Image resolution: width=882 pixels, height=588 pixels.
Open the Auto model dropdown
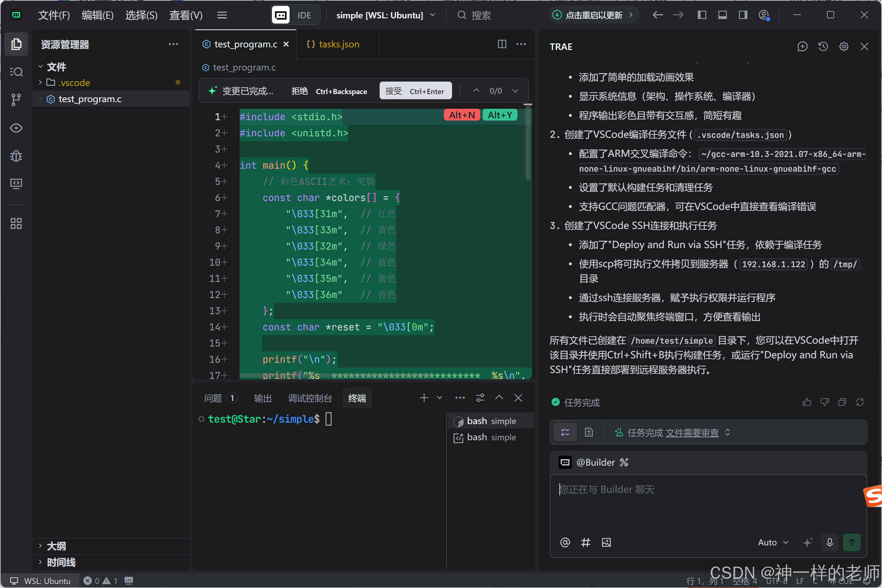pyautogui.click(x=773, y=542)
